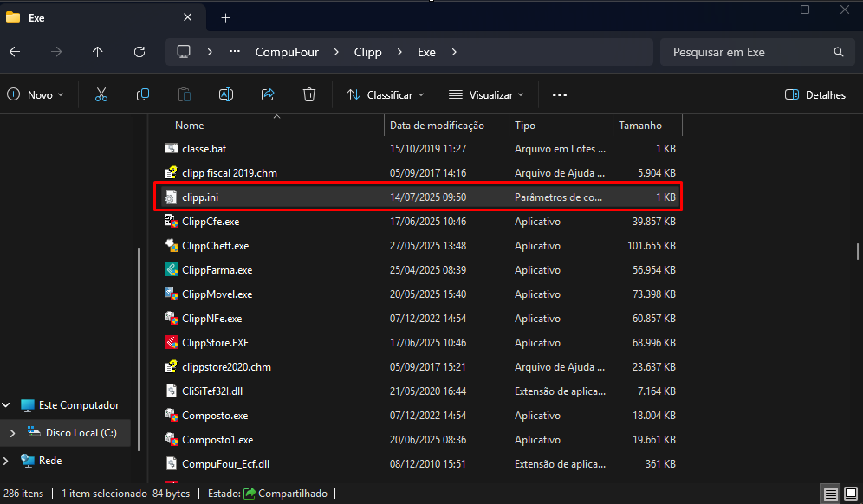Open the Novo dropdown menu
863x504 pixels.
click(36, 94)
